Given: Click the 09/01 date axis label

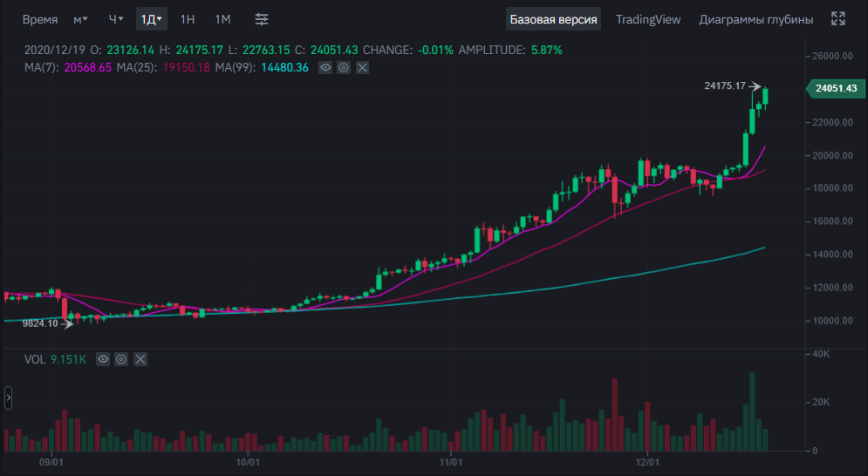Looking at the screenshot, I should point(51,461).
